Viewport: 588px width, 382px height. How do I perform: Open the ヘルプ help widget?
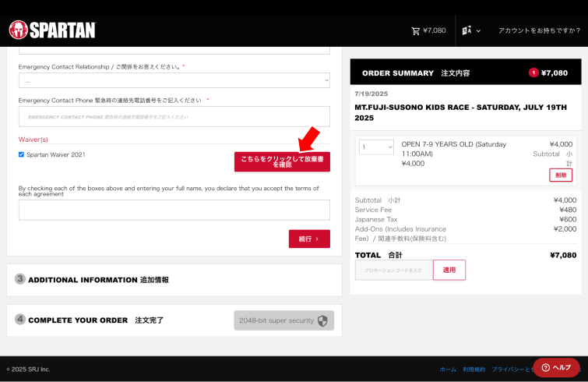[x=557, y=367]
